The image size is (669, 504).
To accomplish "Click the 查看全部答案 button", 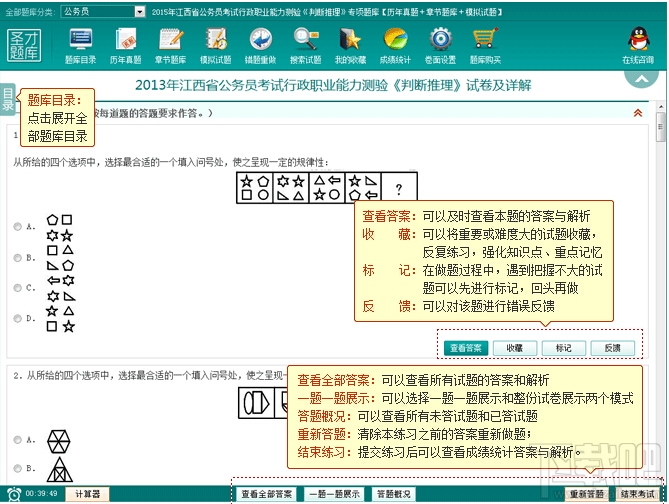I will click(267, 494).
